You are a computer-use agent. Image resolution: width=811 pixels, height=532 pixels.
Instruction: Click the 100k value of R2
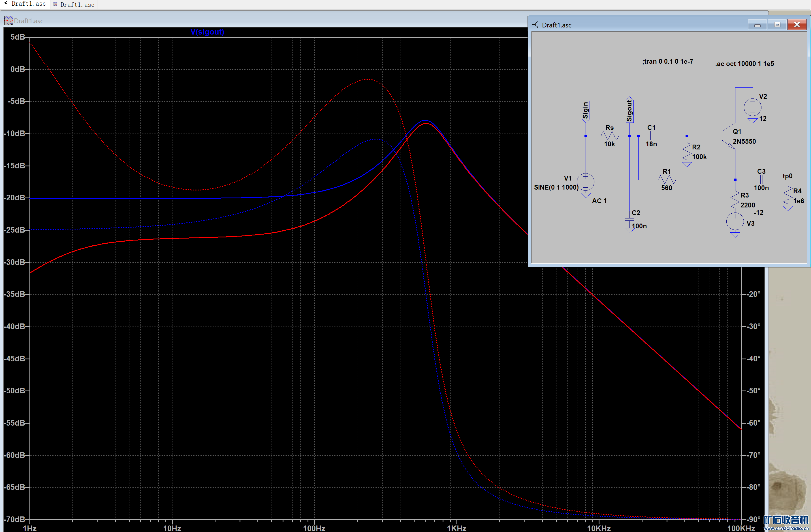[x=699, y=157]
